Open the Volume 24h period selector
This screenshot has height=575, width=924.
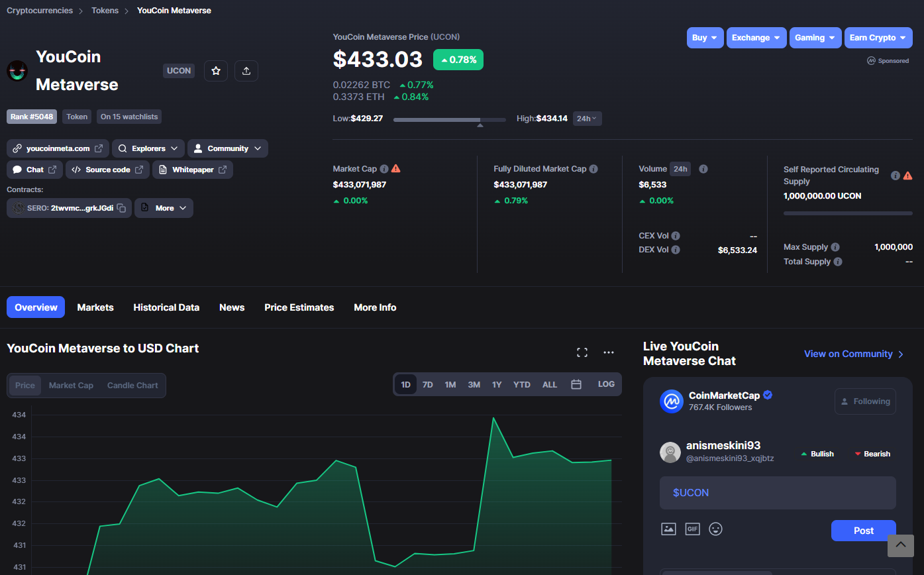click(680, 169)
